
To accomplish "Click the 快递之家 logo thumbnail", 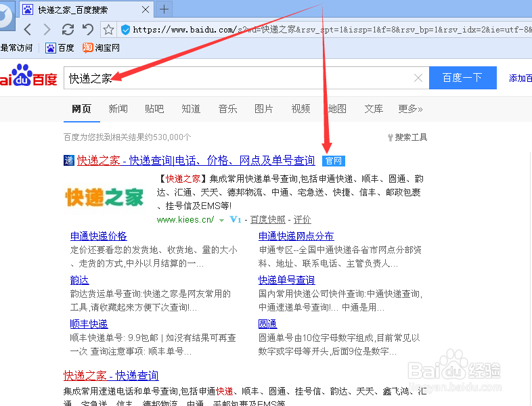I will (104, 198).
